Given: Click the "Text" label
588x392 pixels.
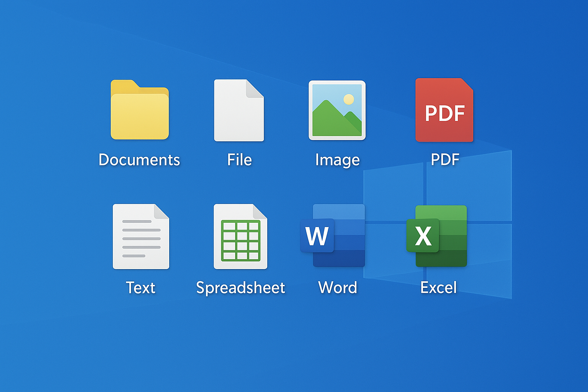Looking at the screenshot, I should click(x=140, y=287).
